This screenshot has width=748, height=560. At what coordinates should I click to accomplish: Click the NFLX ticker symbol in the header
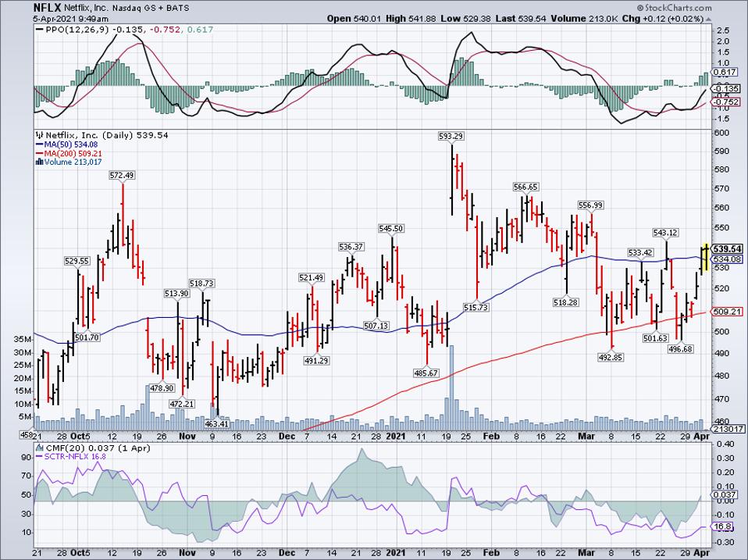[x=47, y=8]
